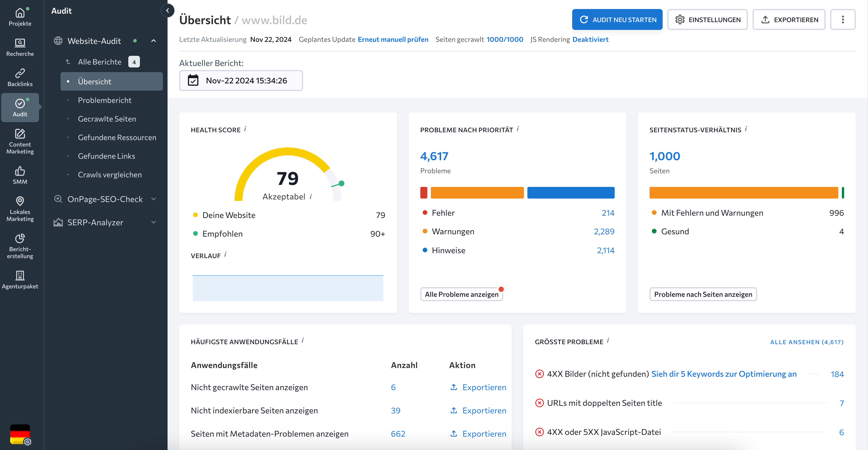The height and width of the screenshot is (450, 868).
Task: Select Problembericht in the audit menu
Action: (x=104, y=100)
